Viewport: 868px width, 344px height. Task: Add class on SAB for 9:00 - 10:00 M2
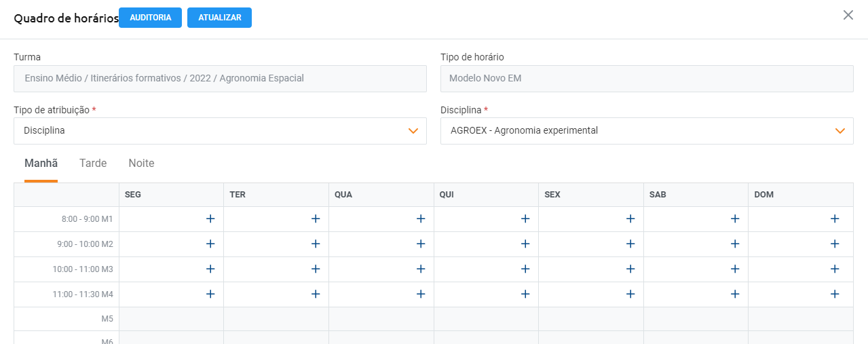(x=735, y=244)
